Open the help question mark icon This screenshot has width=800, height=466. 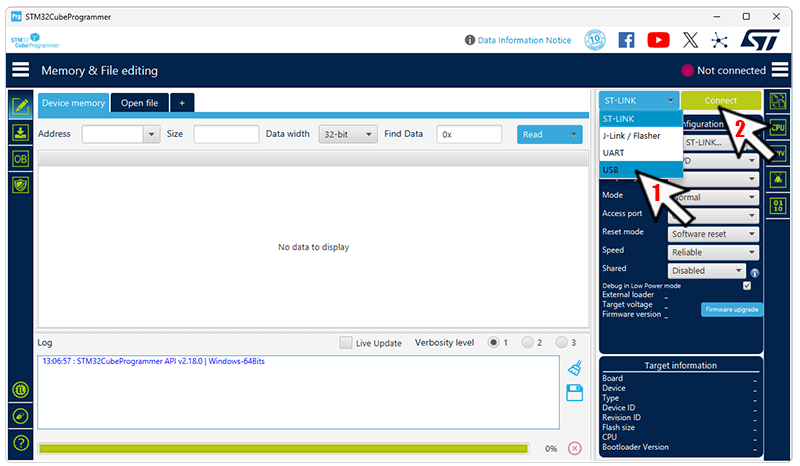tap(20, 443)
